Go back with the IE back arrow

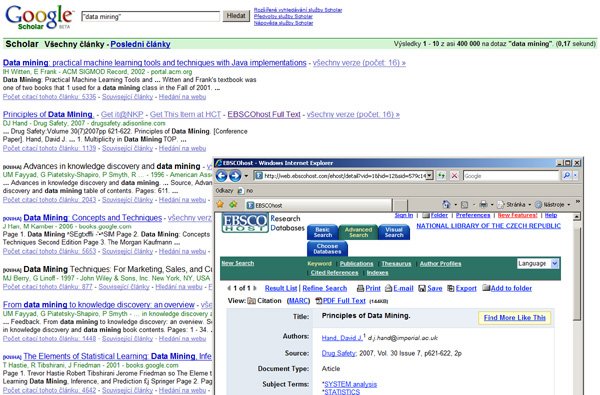point(222,176)
